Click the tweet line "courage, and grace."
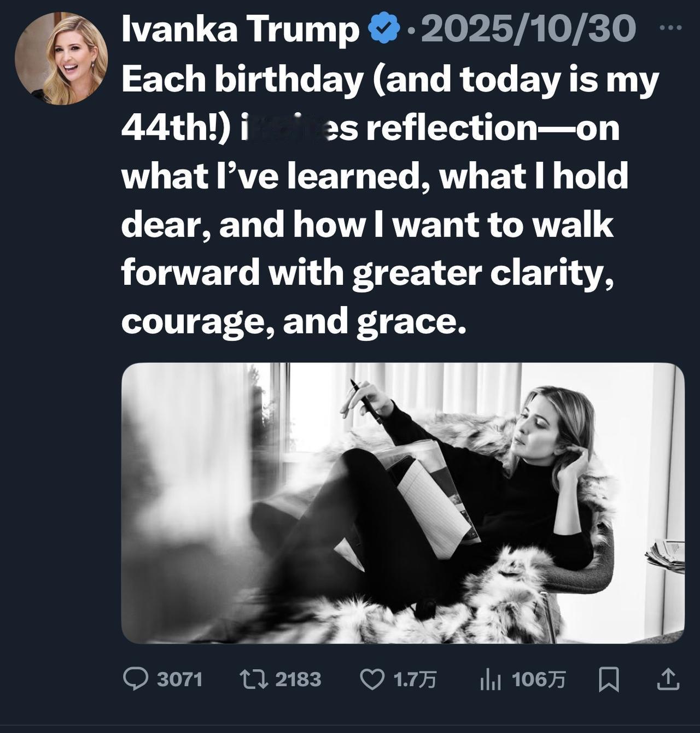This screenshot has width=700, height=733. point(294,320)
